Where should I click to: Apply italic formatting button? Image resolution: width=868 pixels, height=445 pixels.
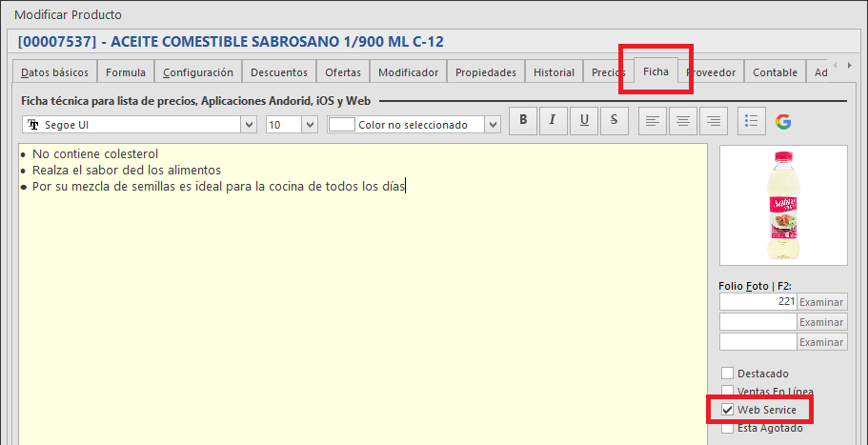[553, 121]
